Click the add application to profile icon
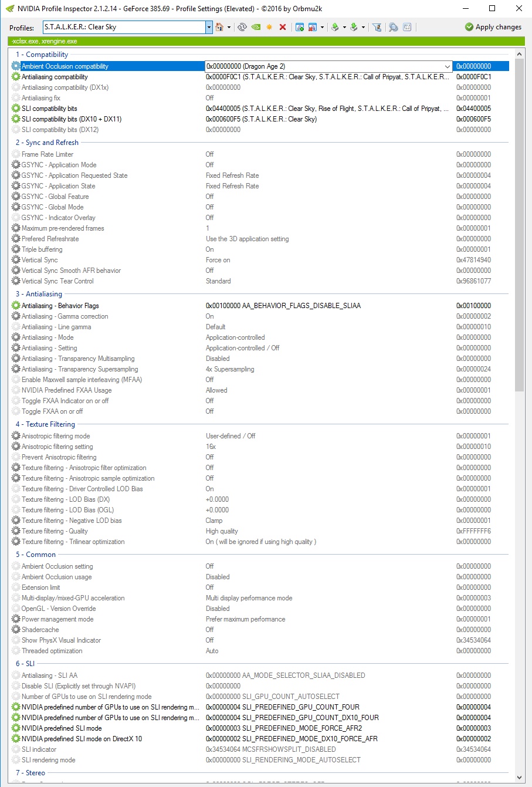The width and height of the screenshot is (532, 787). 299,27
